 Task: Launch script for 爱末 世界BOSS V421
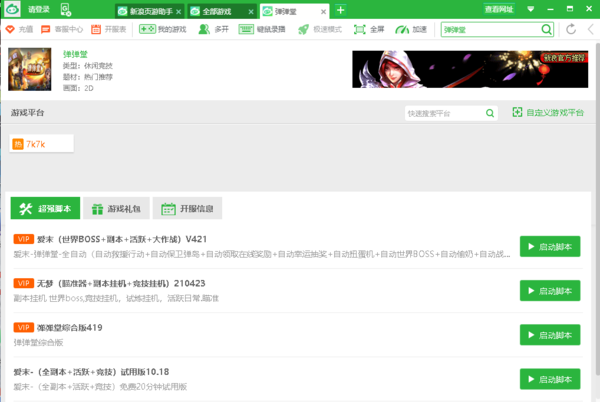550,247
